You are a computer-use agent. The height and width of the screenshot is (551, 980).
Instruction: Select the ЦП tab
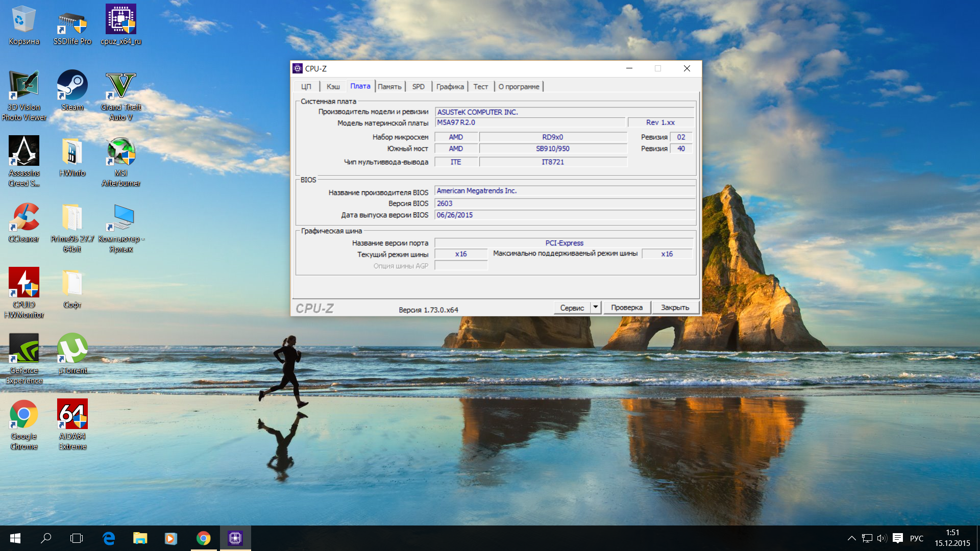tap(306, 87)
